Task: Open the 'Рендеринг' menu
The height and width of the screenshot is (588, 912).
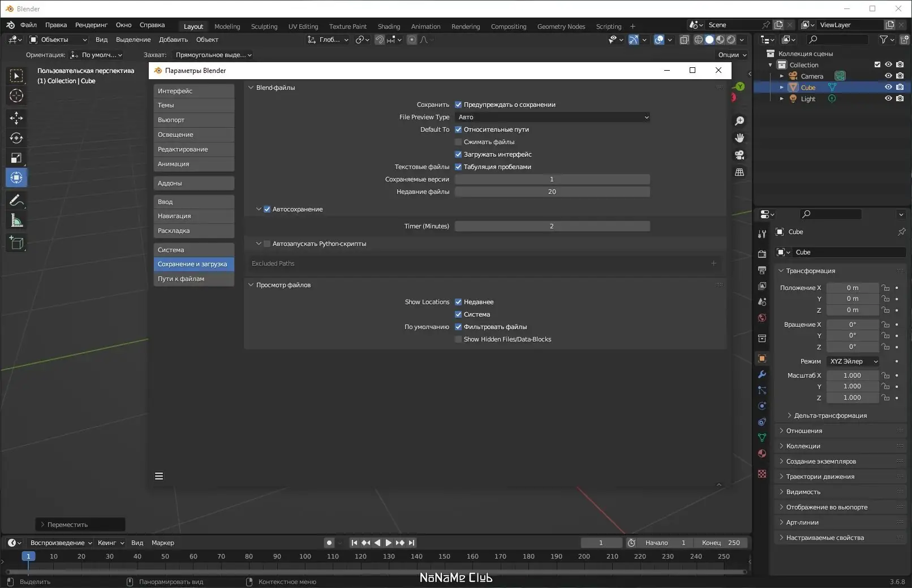Action: [91, 25]
